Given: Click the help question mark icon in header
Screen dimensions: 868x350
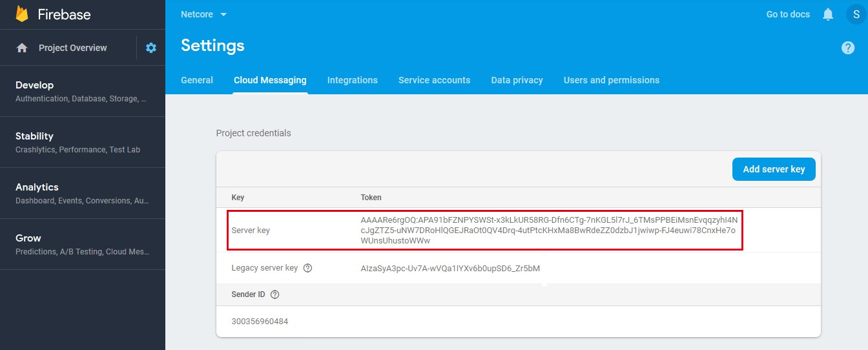Looking at the screenshot, I should [x=848, y=48].
